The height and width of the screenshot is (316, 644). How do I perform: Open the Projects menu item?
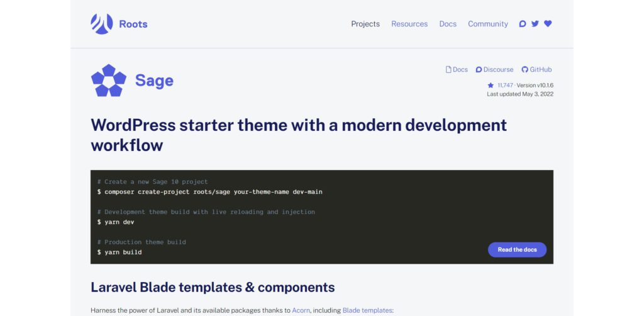(x=365, y=24)
